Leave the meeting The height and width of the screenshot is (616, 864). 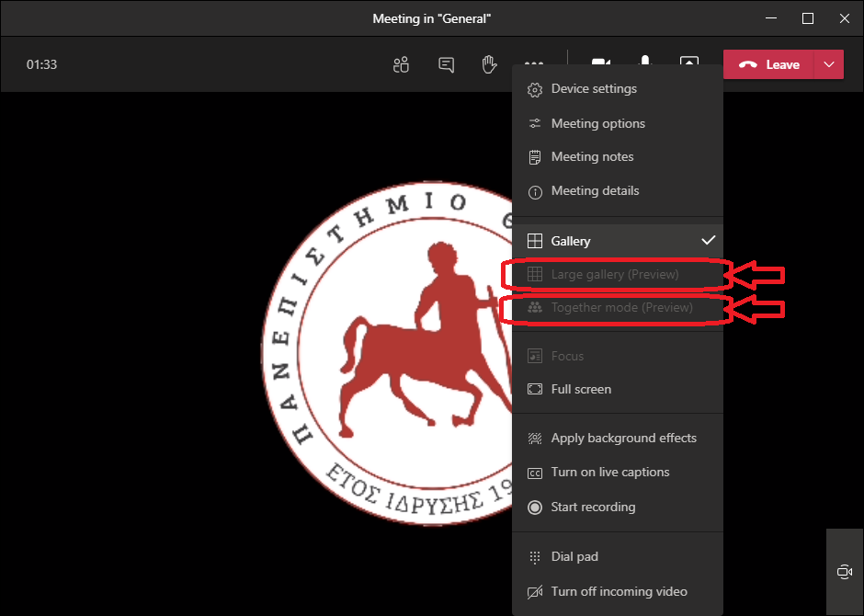[768, 64]
